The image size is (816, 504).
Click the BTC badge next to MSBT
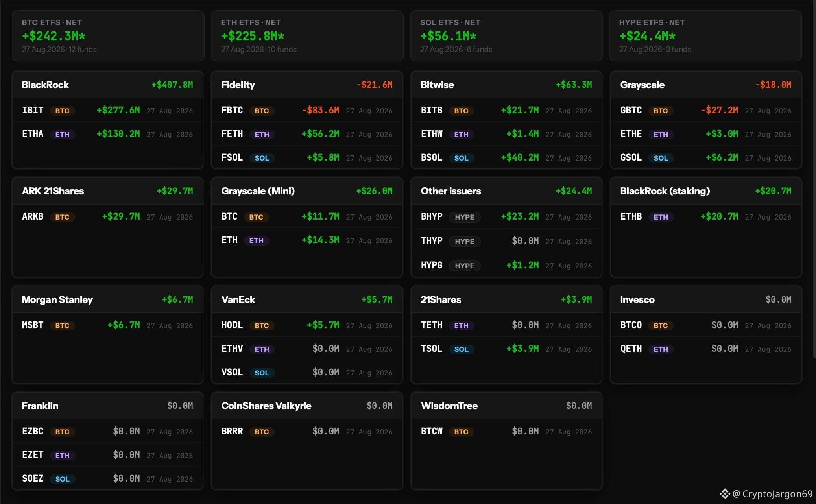[x=62, y=325]
